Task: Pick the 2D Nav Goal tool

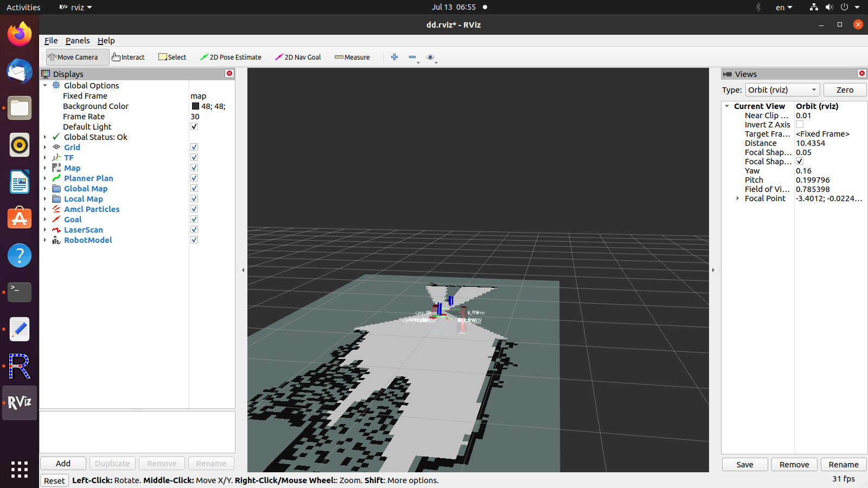Action: tap(298, 57)
